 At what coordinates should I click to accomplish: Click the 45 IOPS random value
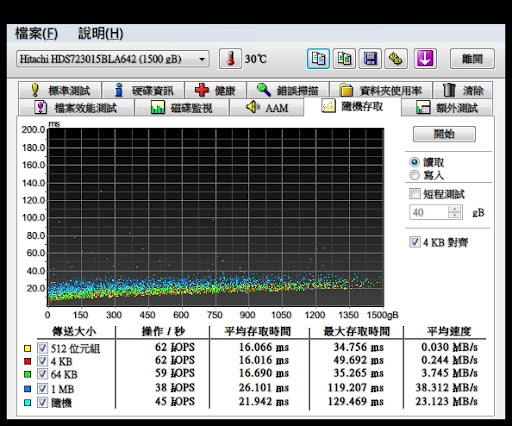(x=175, y=401)
